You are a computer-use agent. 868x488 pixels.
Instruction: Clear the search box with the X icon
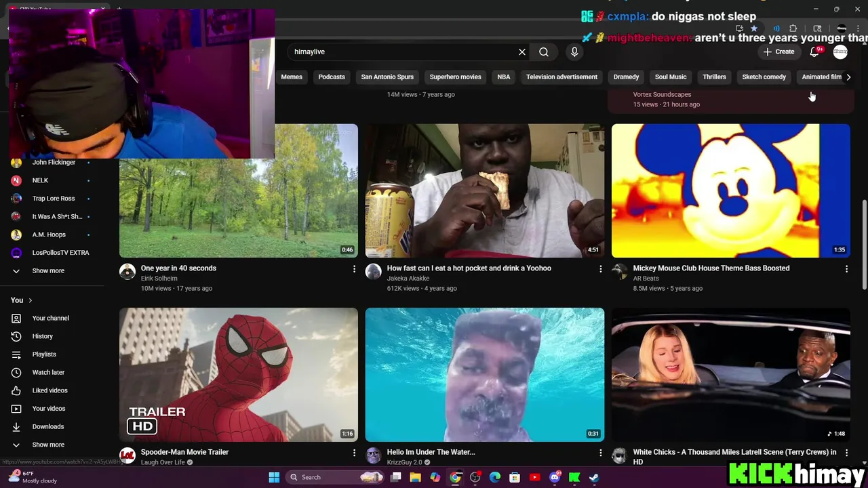pos(522,52)
